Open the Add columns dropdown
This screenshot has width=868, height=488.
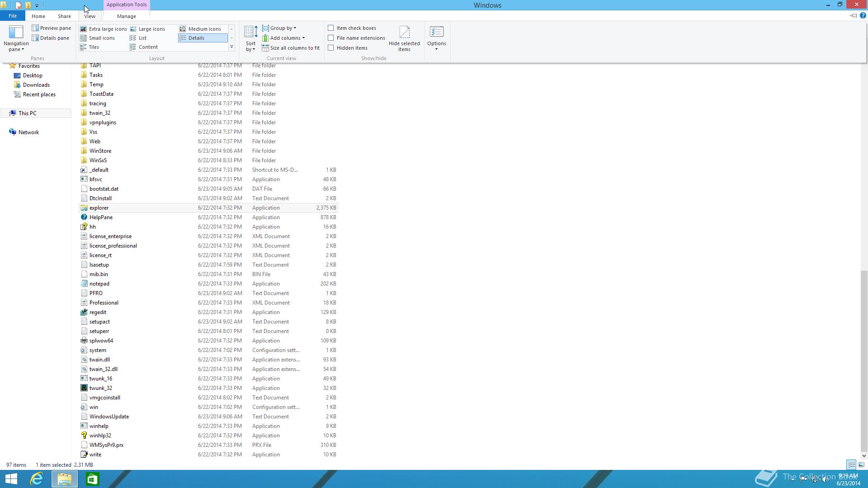point(283,38)
